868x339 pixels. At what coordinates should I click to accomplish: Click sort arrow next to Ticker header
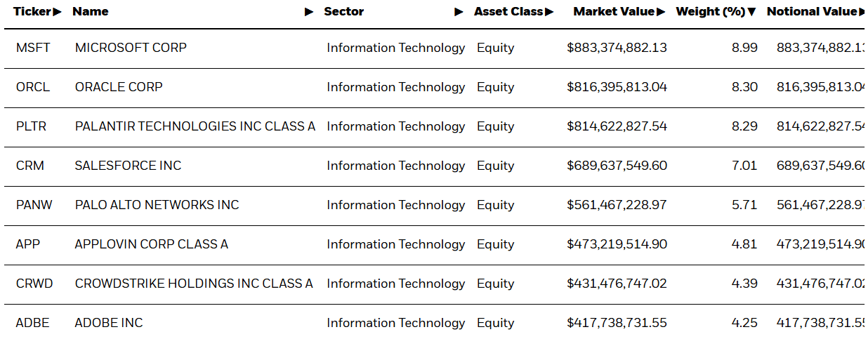[x=58, y=12]
